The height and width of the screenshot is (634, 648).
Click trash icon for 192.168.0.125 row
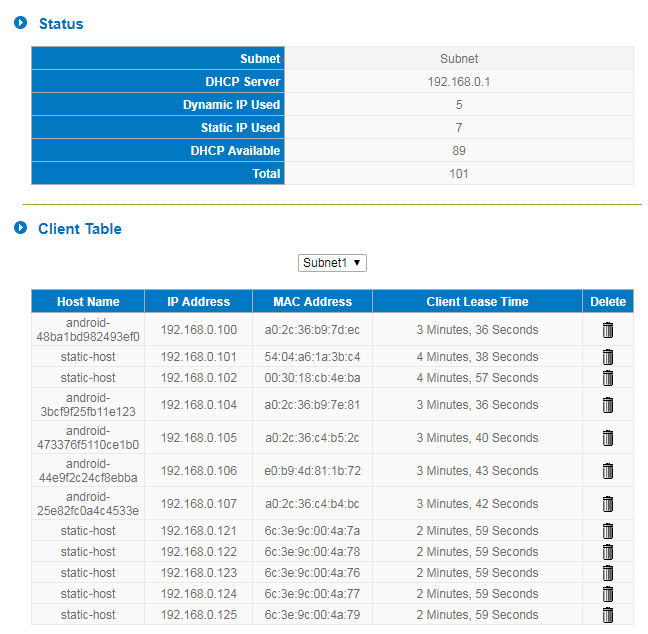[x=607, y=615]
